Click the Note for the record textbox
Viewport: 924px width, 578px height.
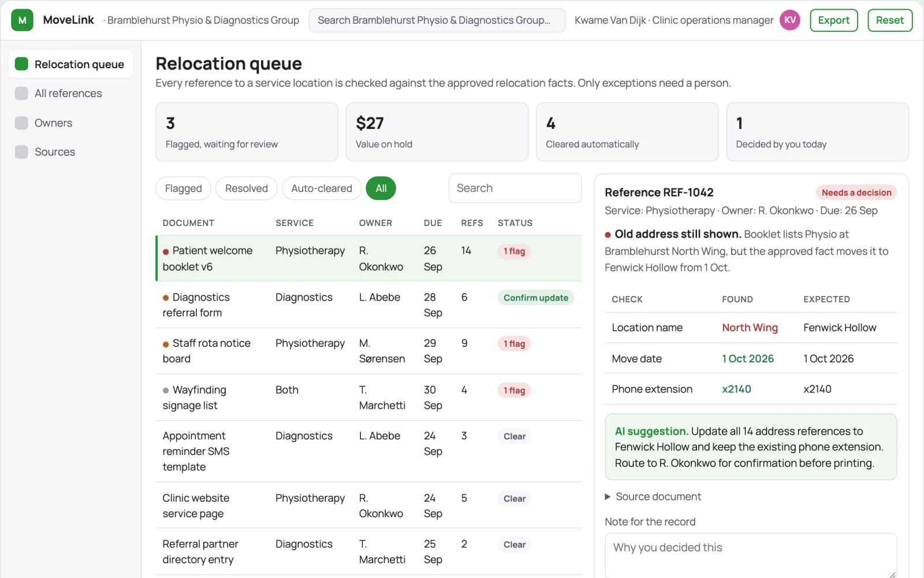click(x=751, y=555)
